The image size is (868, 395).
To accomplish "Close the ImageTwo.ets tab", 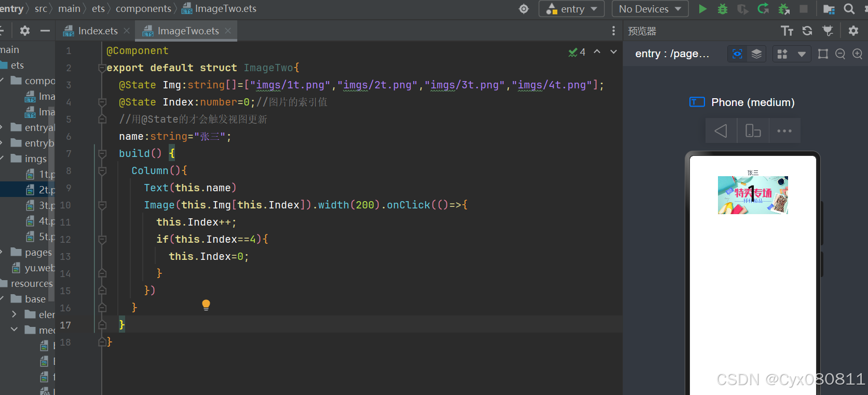I will (228, 31).
